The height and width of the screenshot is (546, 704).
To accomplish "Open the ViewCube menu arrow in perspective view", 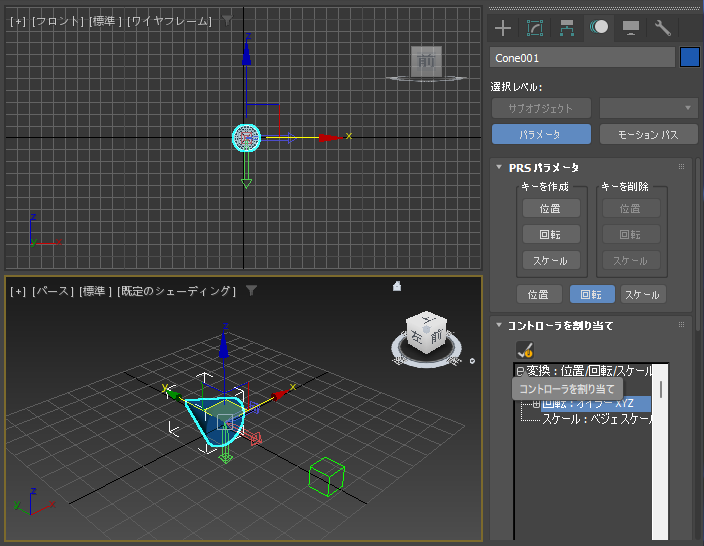I will [x=472, y=361].
